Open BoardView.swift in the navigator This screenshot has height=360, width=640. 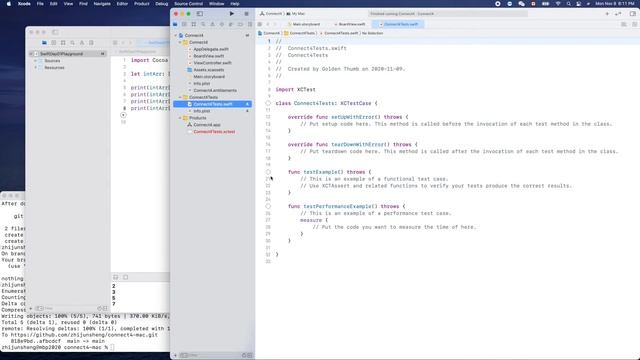(x=206, y=56)
